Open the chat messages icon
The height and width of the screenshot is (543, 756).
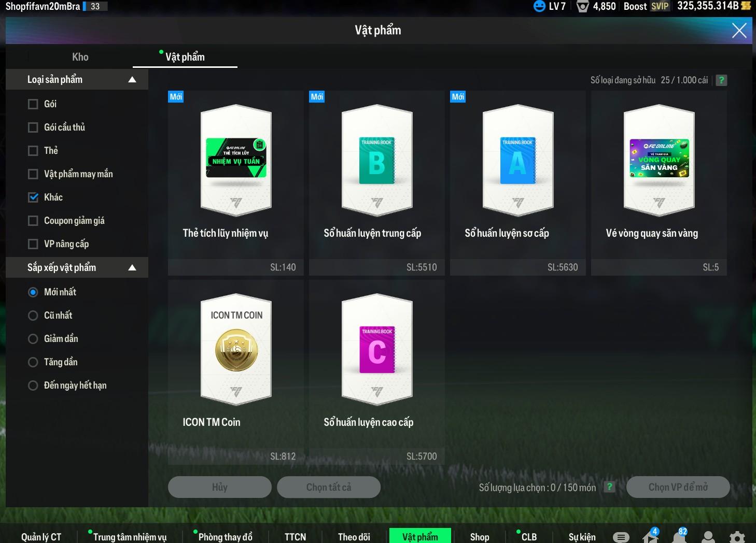621,537
